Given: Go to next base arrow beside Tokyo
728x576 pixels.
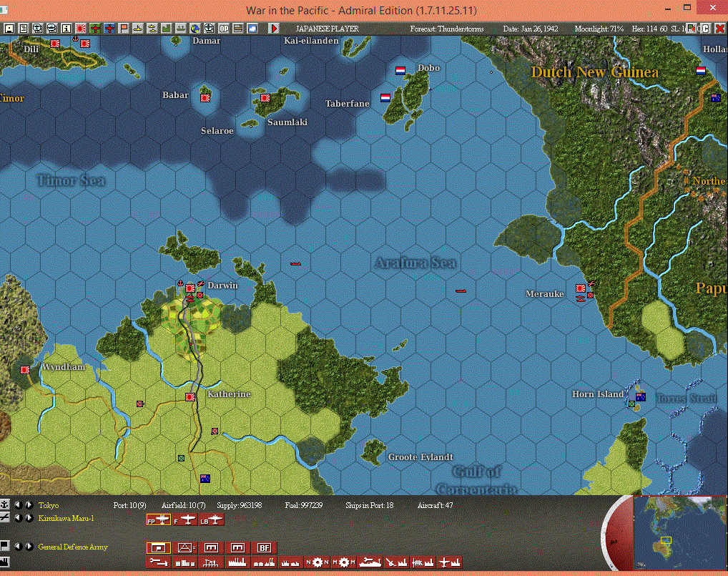Looking at the screenshot, I should (29, 505).
